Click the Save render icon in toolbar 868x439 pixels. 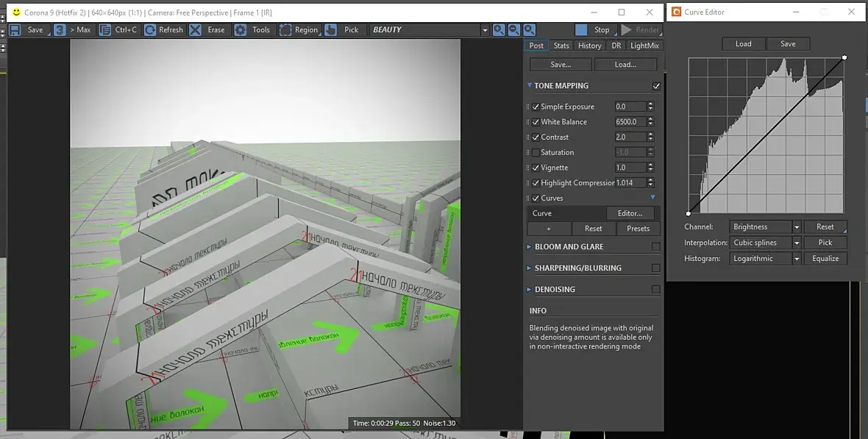coord(15,30)
